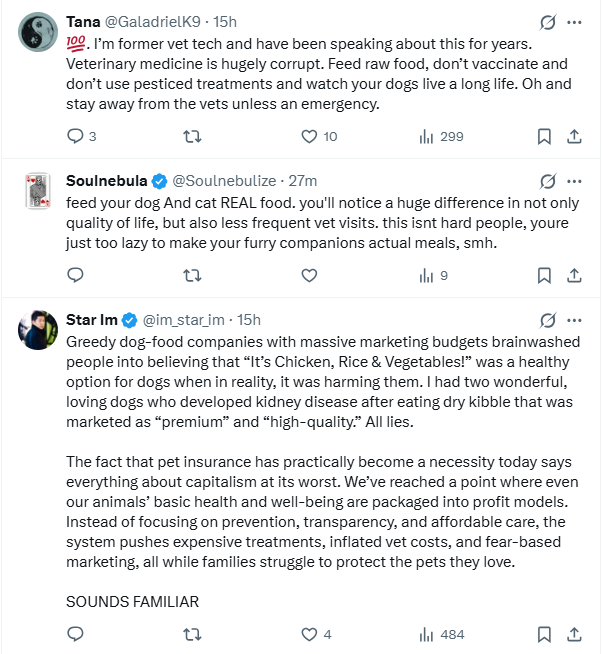Screen dimensions: 602x654
Task: Like Soulnebula's tweet
Action: [x=310, y=275]
